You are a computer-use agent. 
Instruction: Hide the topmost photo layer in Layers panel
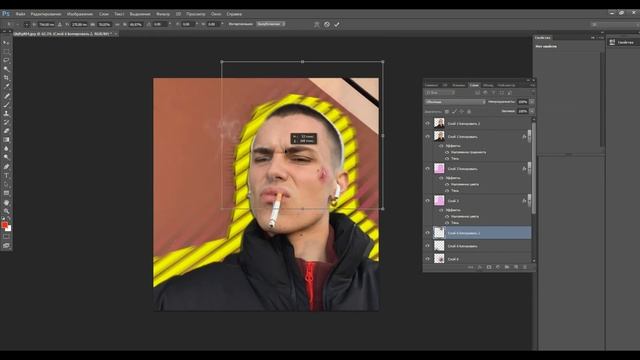(x=428, y=123)
